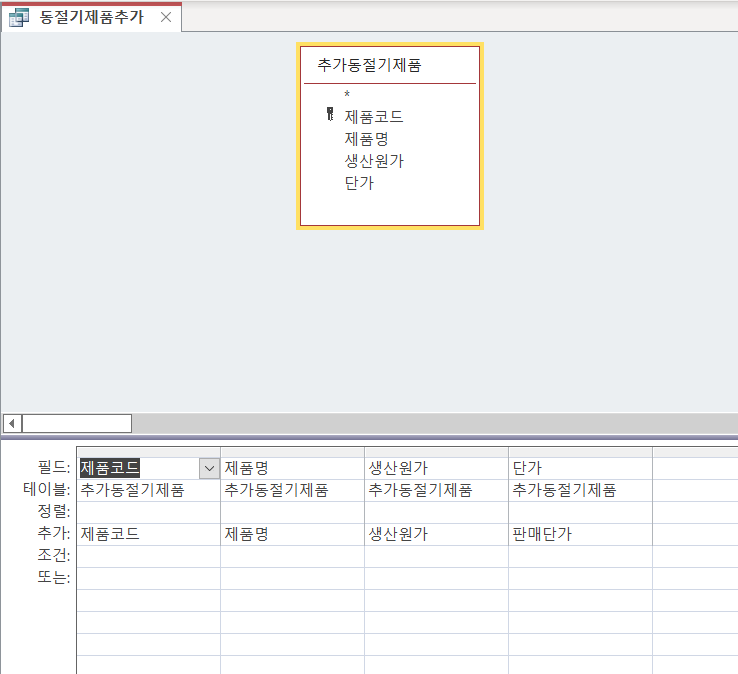
Task: Select the asterisk all-fields entry in table
Action: [x=346, y=95]
